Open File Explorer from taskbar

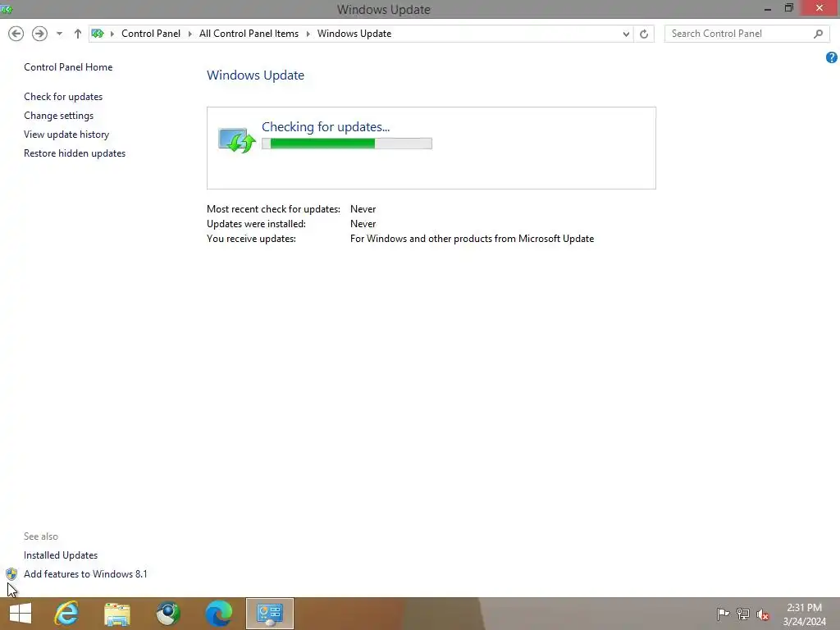click(117, 614)
